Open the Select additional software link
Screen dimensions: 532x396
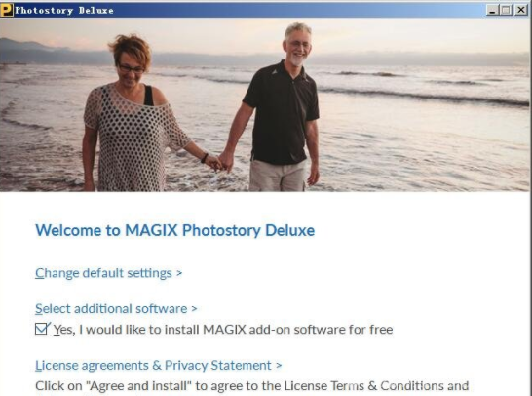pos(111,309)
